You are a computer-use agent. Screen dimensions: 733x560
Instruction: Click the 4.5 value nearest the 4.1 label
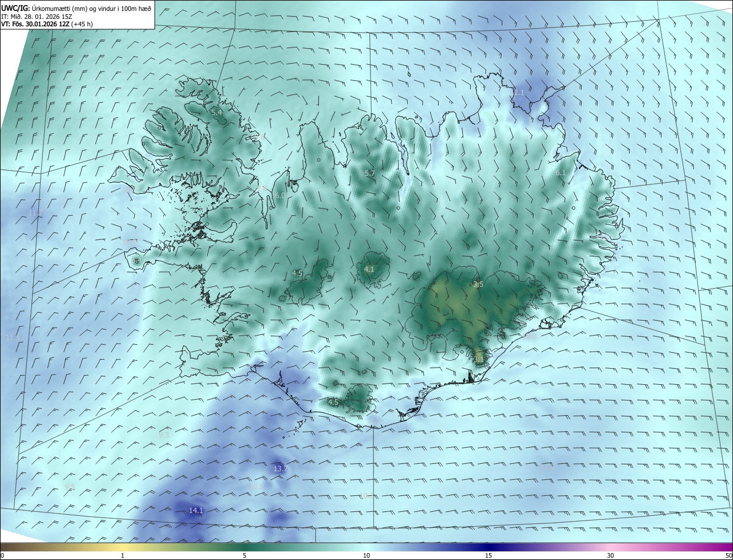[297, 274]
